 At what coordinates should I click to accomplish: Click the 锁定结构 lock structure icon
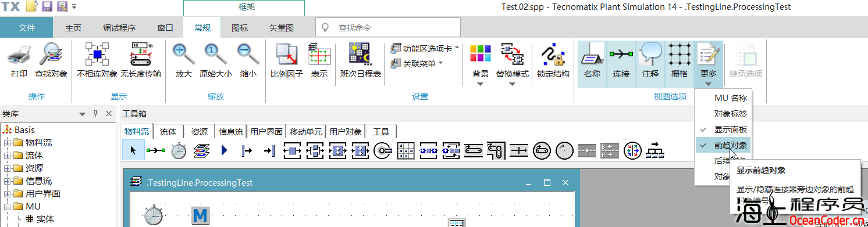click(x=553, y=55)
